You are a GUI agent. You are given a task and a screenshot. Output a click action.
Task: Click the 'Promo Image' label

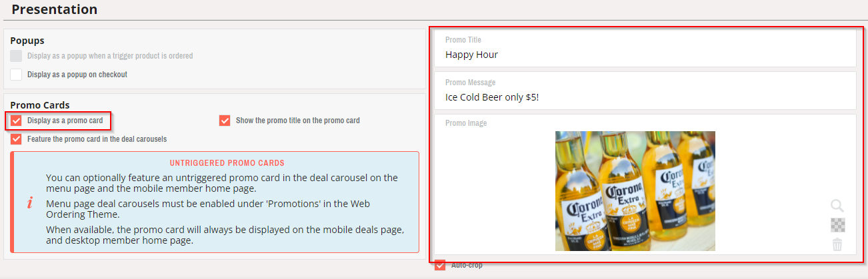(466, 123)
